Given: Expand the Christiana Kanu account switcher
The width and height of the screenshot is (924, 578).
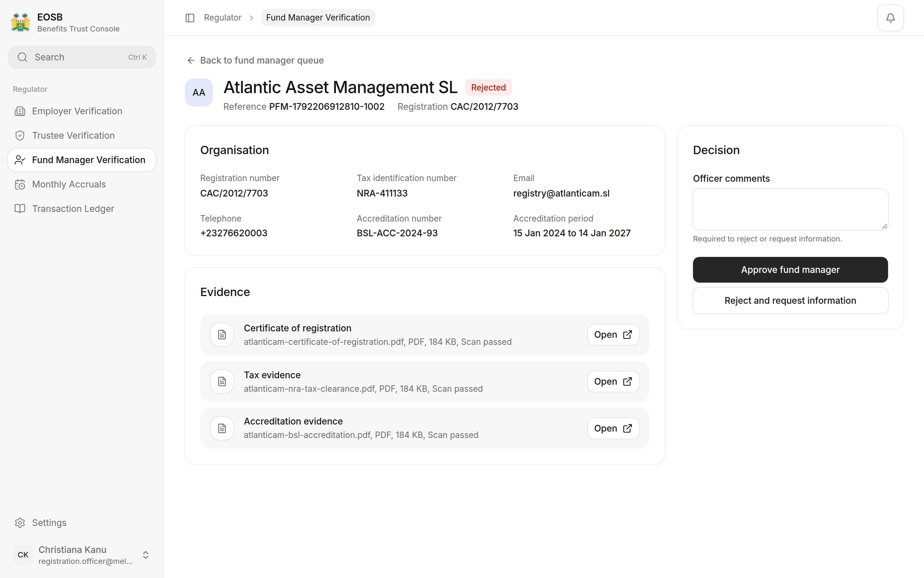Looking at the screenshot, I should click(145, 555).
